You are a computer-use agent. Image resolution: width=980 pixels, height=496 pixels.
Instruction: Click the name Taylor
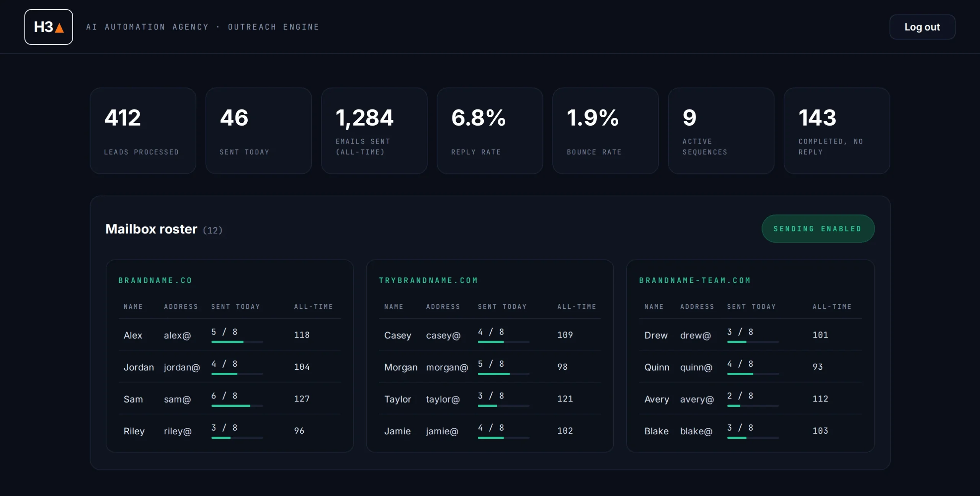click(x=397, y=399)
